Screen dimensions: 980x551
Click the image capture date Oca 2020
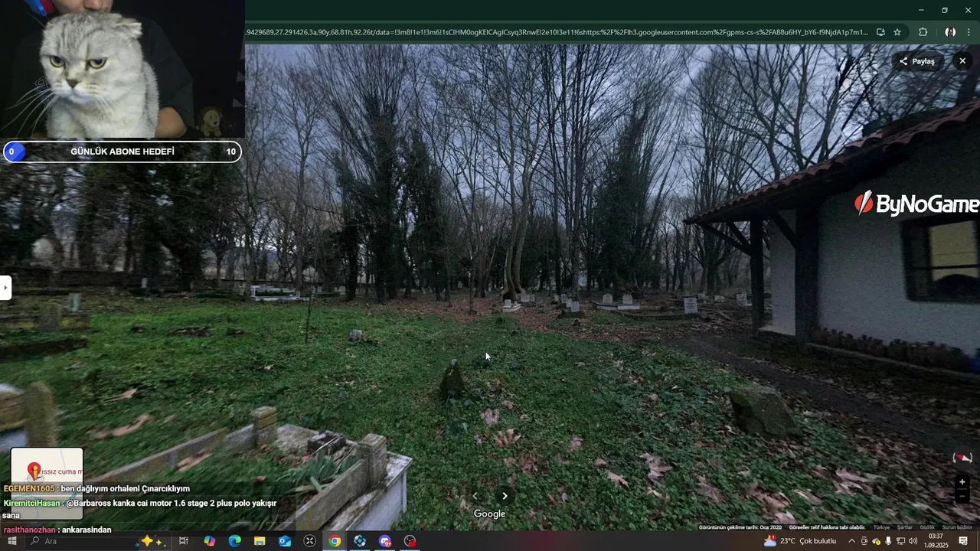(x=740, y=527)
